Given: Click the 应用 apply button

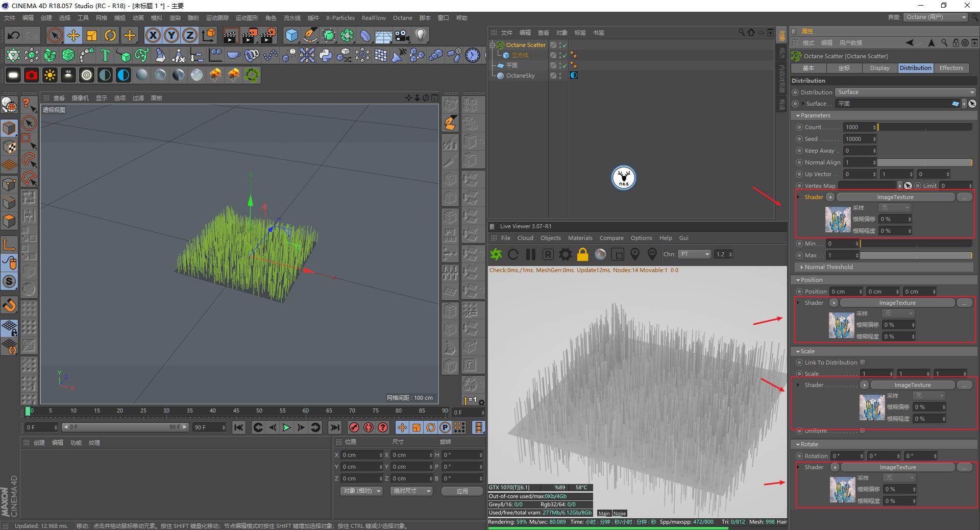Looking at the screenshot, I should tap(462, 491).
